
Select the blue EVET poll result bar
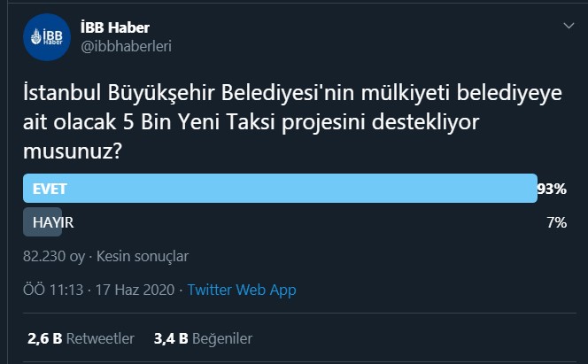pos(280,189)
